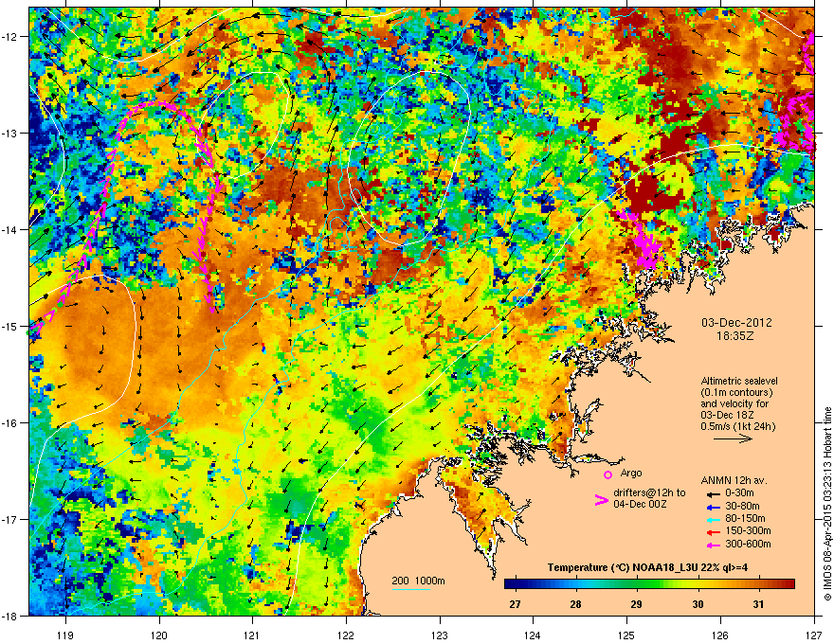Viewport: 834px width, 644px height.
Task: Click the '04-Dec 00Z' legend text
Action: (x=640, y=504)
